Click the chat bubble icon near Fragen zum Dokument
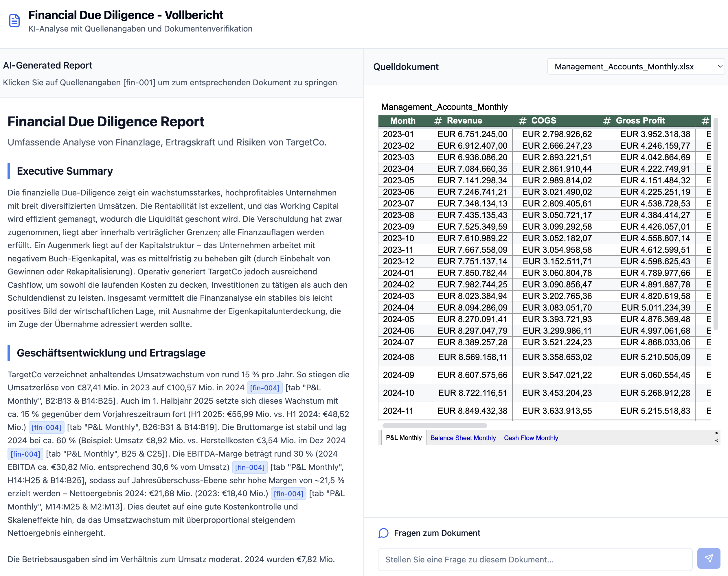 (x=383, y=533)
